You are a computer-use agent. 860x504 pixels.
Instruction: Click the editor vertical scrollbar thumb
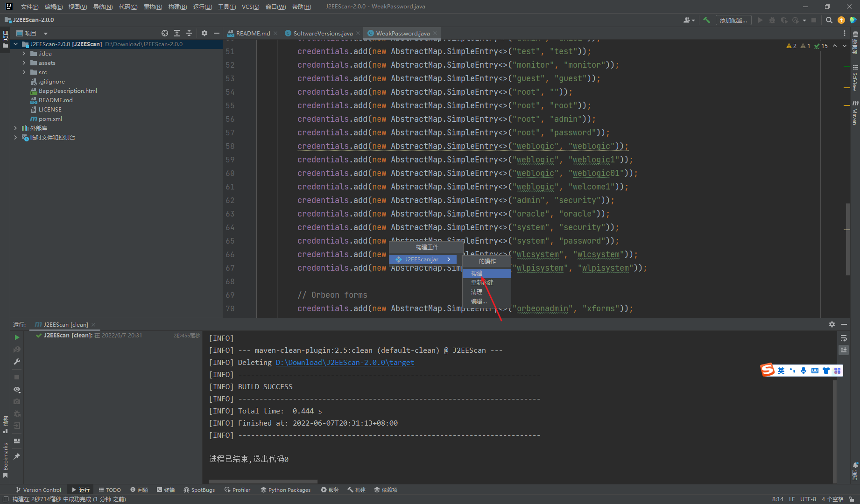pos(847,239)
